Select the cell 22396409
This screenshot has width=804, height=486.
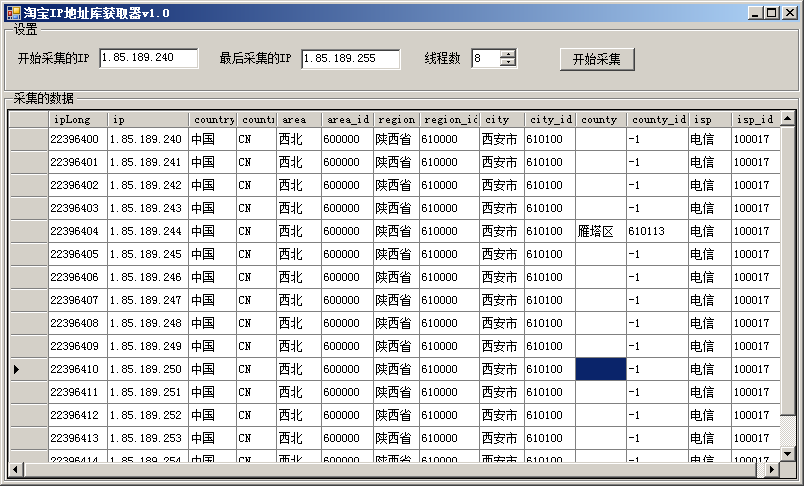[x=78, y=346]
